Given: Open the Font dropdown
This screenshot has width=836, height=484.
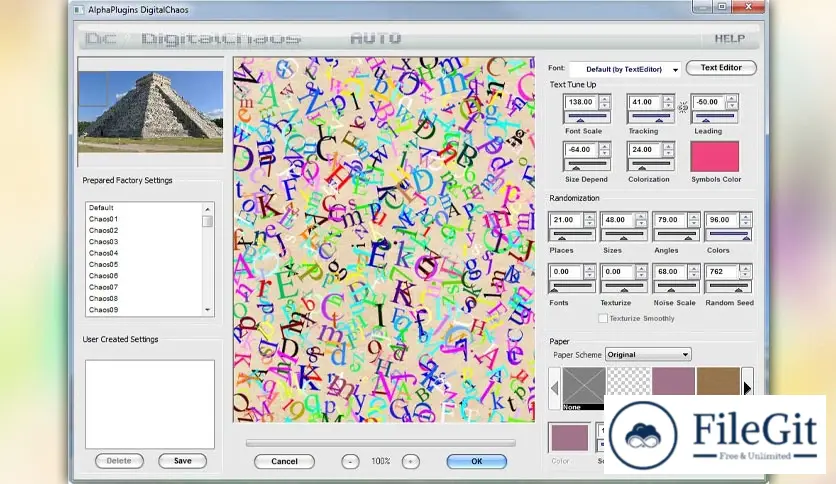Looking at the screenshot, I should click(x=625, y=69).
